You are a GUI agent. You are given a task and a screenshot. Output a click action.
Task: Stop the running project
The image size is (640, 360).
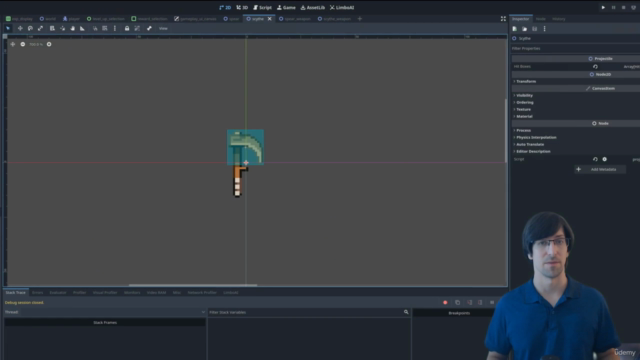coord(624,7)
